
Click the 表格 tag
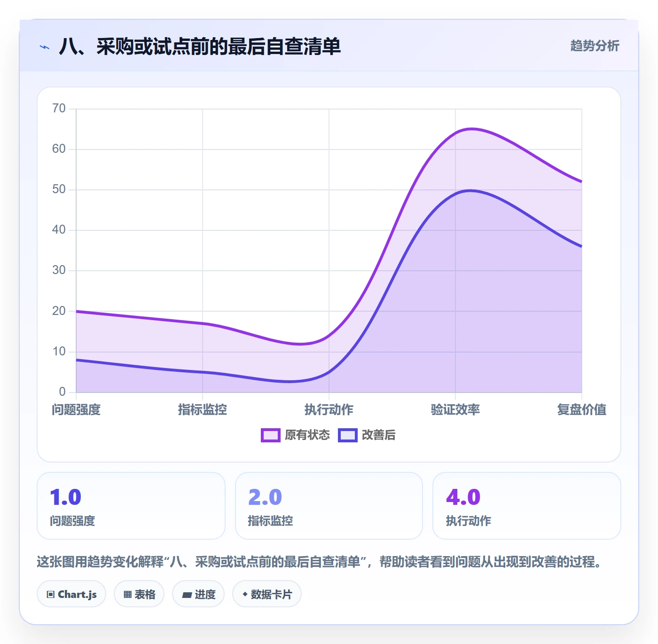tap(139, 594)
